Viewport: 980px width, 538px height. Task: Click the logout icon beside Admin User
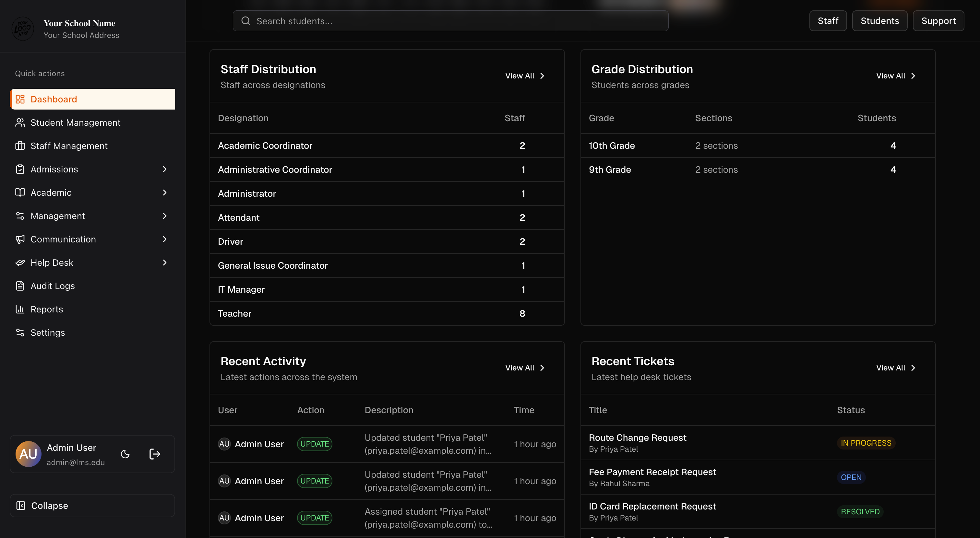click(x=154, y=454)
